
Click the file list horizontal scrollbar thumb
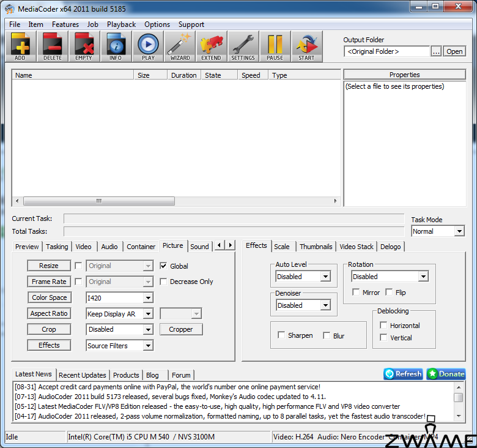99,201
